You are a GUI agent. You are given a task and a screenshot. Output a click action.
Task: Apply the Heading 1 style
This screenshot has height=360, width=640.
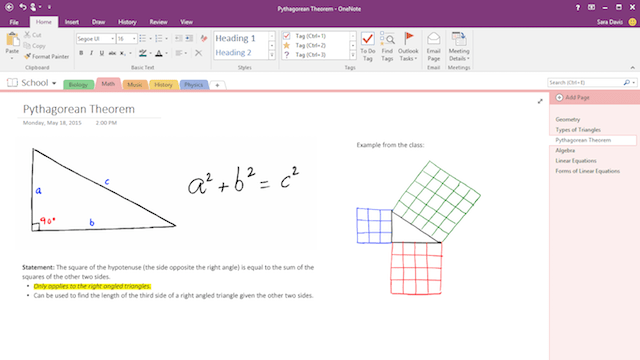coord(236,38)
